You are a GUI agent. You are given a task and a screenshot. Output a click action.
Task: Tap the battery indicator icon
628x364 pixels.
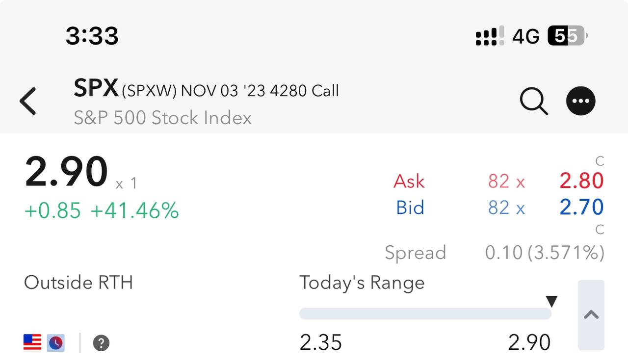pos(567,36)
